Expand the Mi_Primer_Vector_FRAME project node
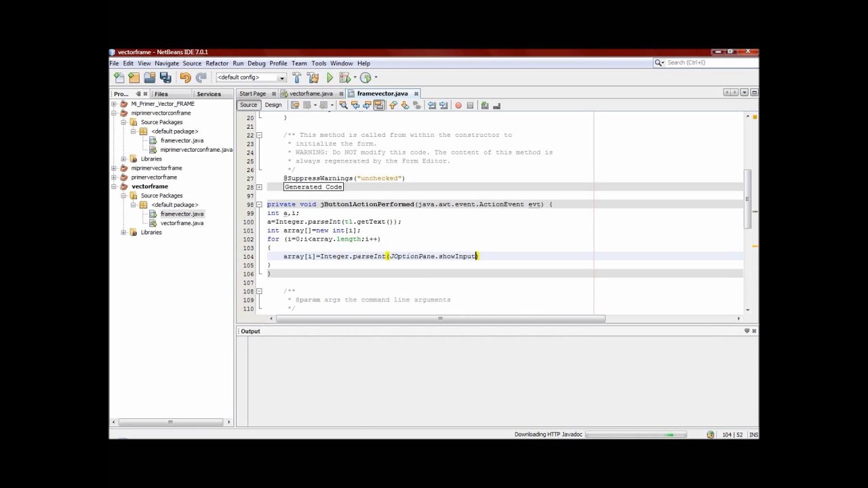The height and width of the screenshot is (488, 868). click(x=115, y=104)
